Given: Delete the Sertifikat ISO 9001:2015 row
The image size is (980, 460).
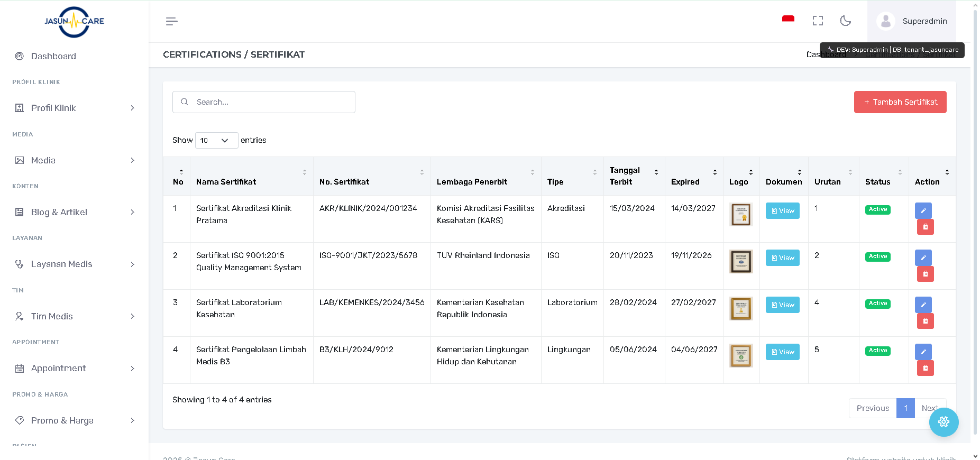Looking at the screenshot, I should 925,274.
